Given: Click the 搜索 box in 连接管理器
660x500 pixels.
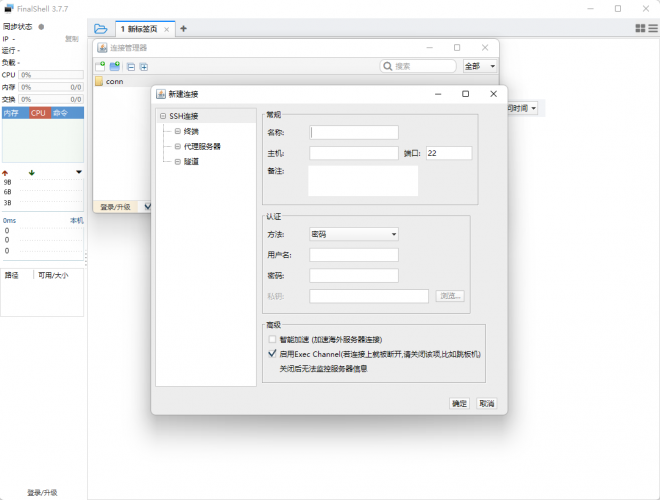Looking at the screenshot, I should [x=418, y=66].
